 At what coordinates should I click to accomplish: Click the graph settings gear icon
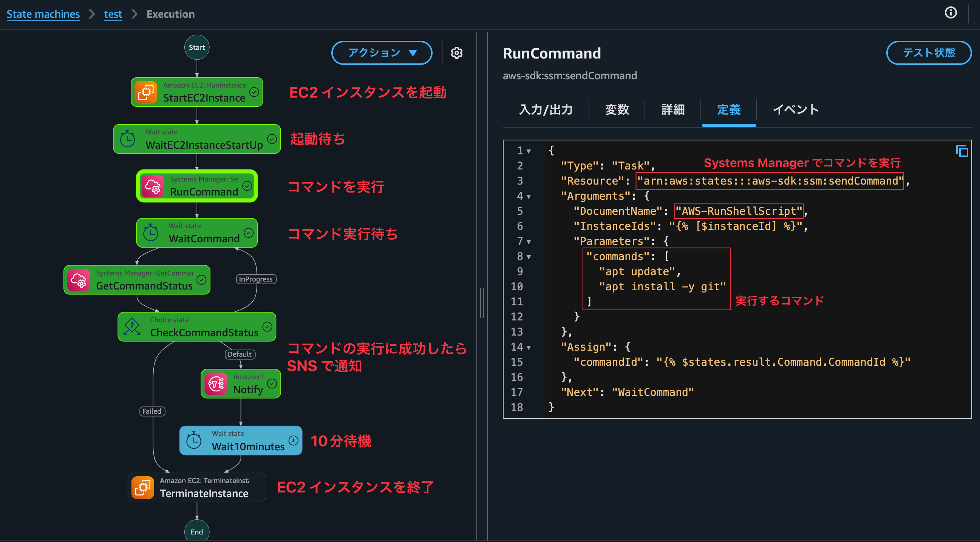[x=456, y=53]
